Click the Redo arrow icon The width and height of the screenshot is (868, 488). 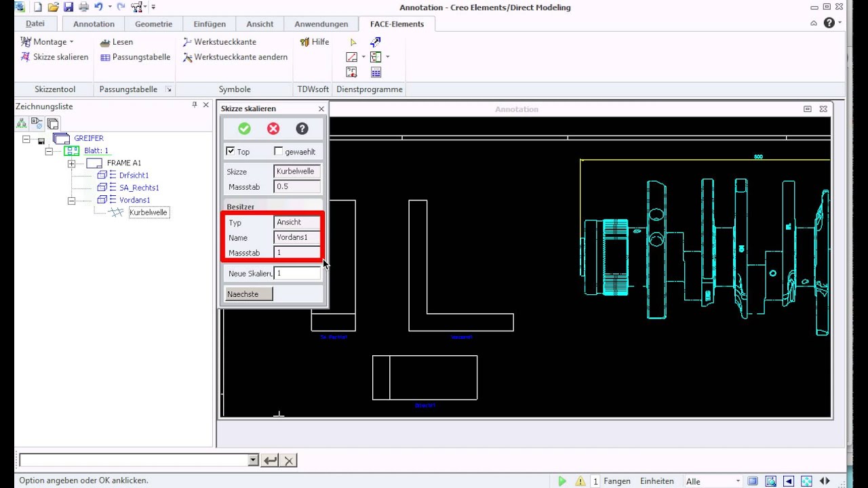click(121, 7)
